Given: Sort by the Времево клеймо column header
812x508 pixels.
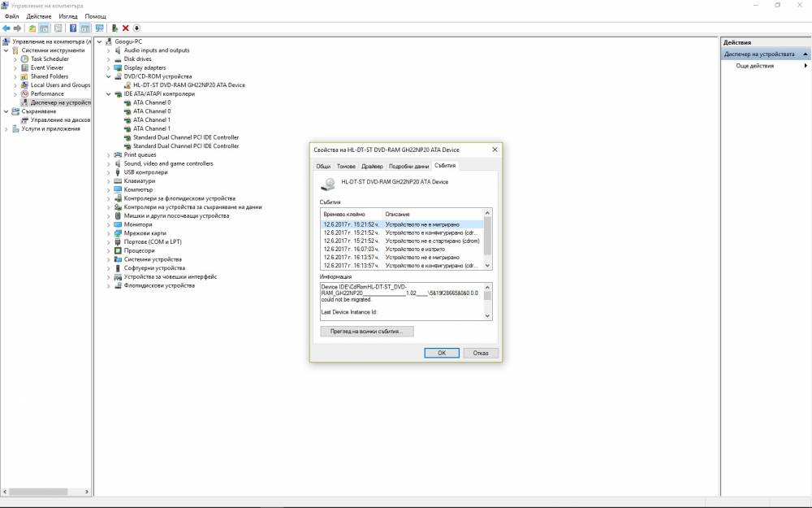Looking at the screenshot, I should [351, 214].
